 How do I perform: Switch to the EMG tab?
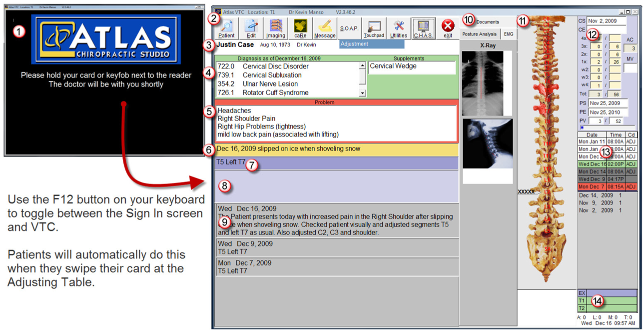tap(508, 34)
